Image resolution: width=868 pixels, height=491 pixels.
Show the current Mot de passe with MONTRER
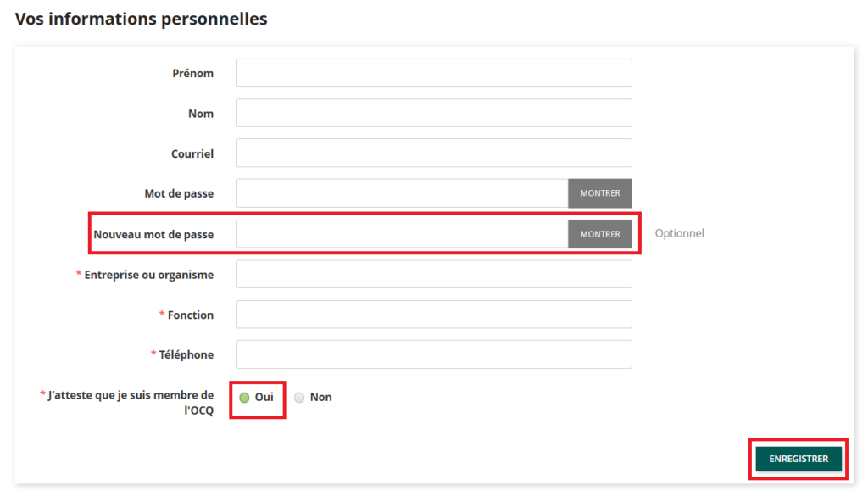(600, 193)
